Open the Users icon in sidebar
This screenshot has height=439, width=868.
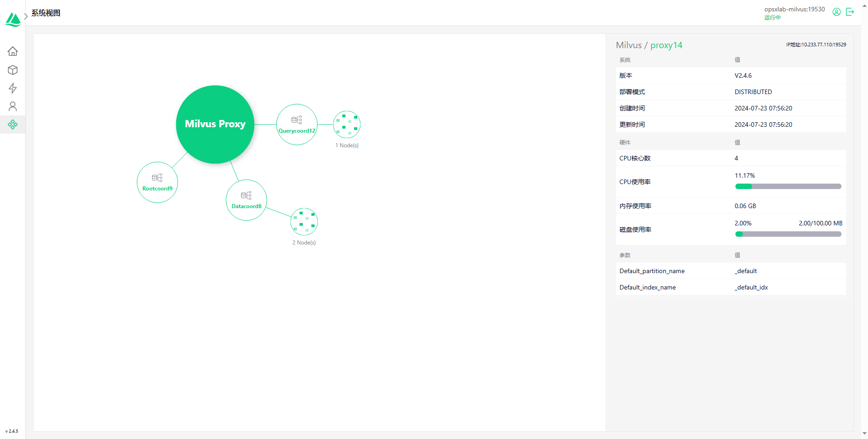(13, 106)
